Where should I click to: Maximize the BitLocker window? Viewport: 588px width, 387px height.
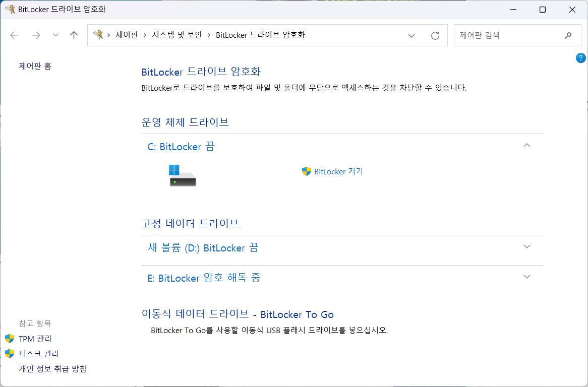[x=543, y=10]
